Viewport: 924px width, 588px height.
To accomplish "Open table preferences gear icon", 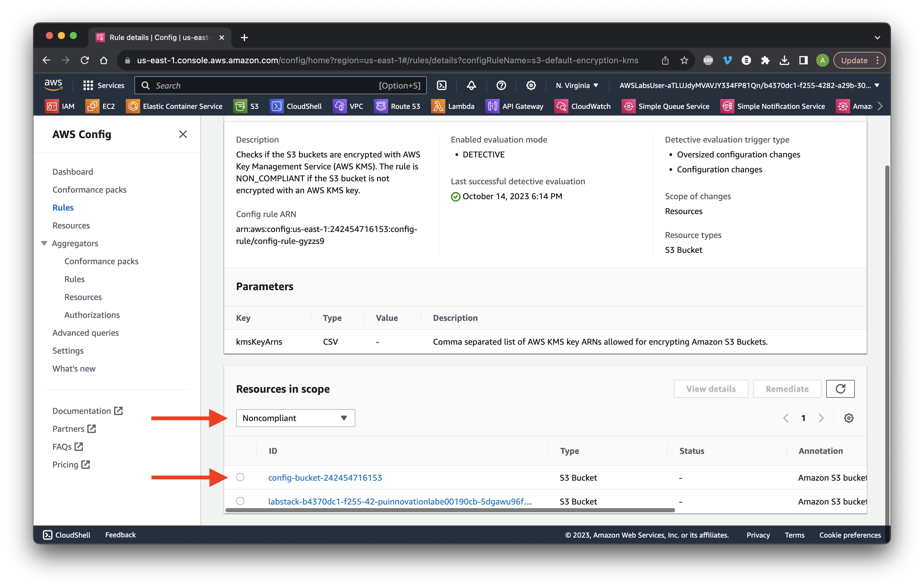I will click(848, 418).
